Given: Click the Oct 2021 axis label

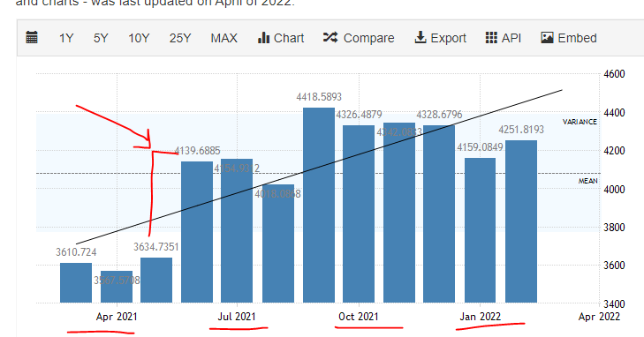Looking at the screenshot, I should coord(358,317).
